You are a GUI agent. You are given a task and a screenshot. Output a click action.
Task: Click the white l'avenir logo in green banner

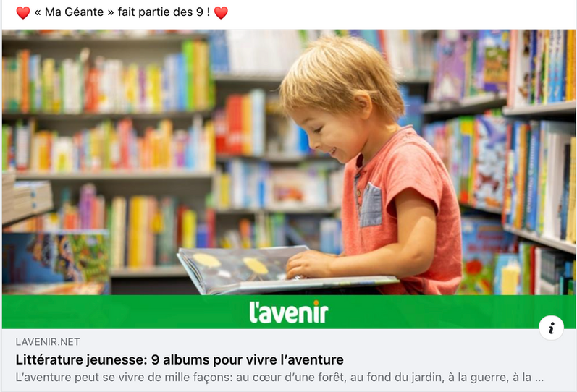point(288,312)
